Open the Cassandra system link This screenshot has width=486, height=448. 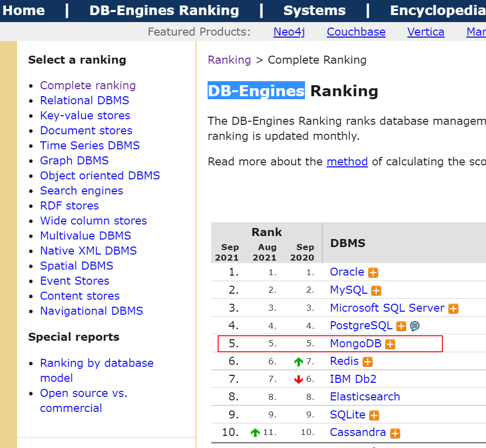click(x=358, y=432)
